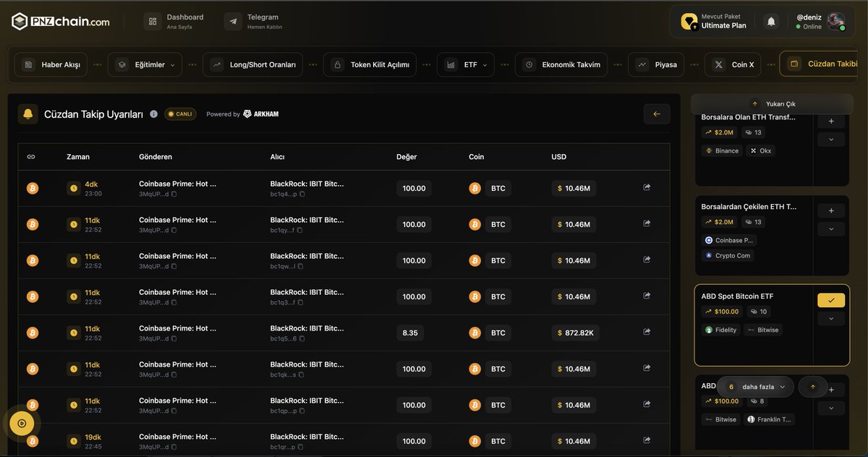Switch to the Cüzdan Takibi tab
This screenshot has width=868, height=457.
click(x=822, y=64)
